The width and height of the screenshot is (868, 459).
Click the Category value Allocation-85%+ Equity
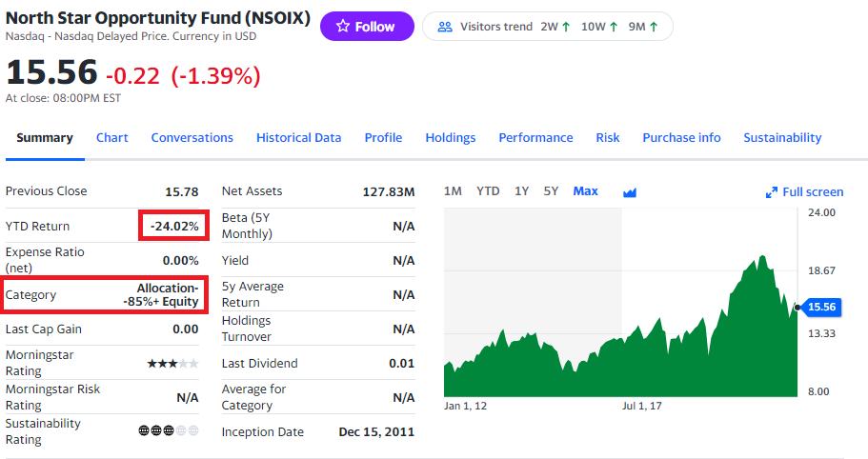161,295
